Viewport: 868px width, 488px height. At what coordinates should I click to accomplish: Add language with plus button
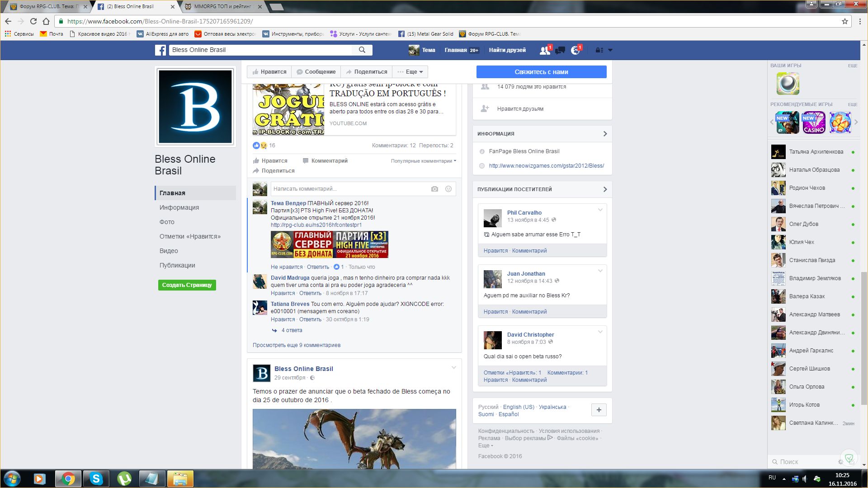pyautogui.click(x=599, y=410)
